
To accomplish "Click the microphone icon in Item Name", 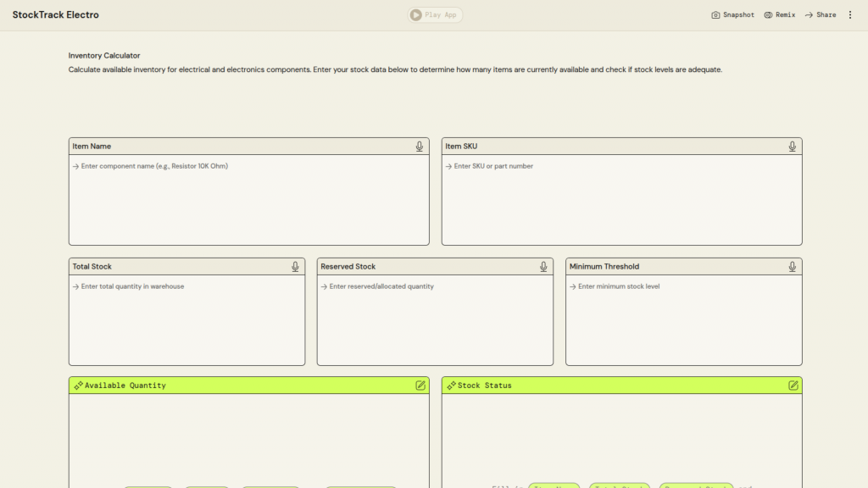I will [x=419, y=147].
